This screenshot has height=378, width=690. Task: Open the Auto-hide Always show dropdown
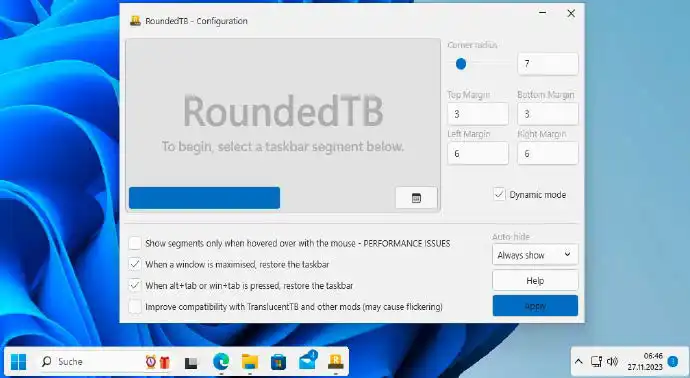coord(535,255)
